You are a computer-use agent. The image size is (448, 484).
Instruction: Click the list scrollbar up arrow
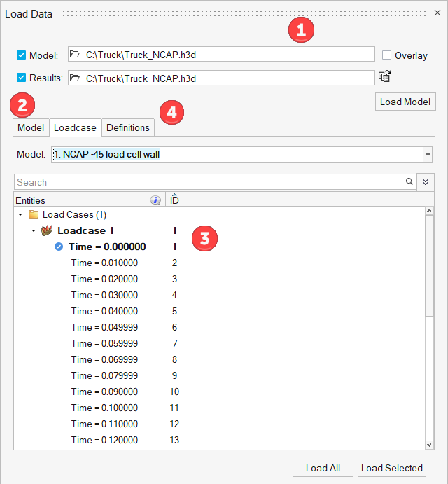(430, 211)
